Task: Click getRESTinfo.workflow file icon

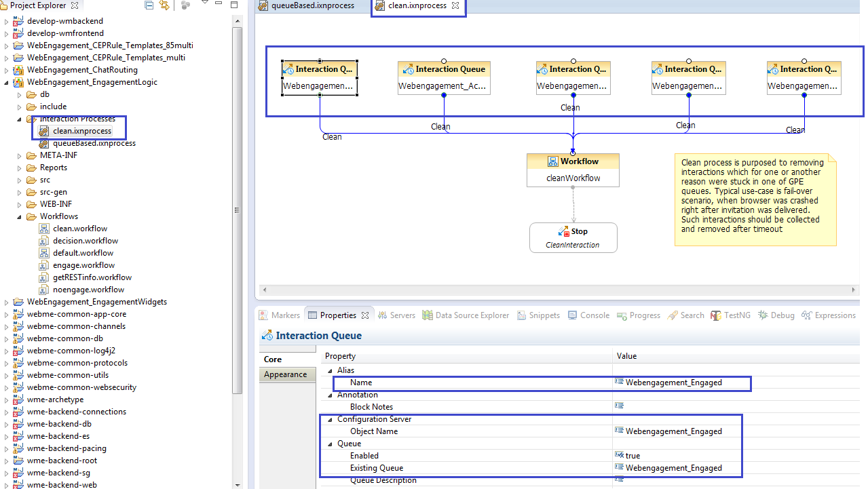Action: click(x=44, y=277)
